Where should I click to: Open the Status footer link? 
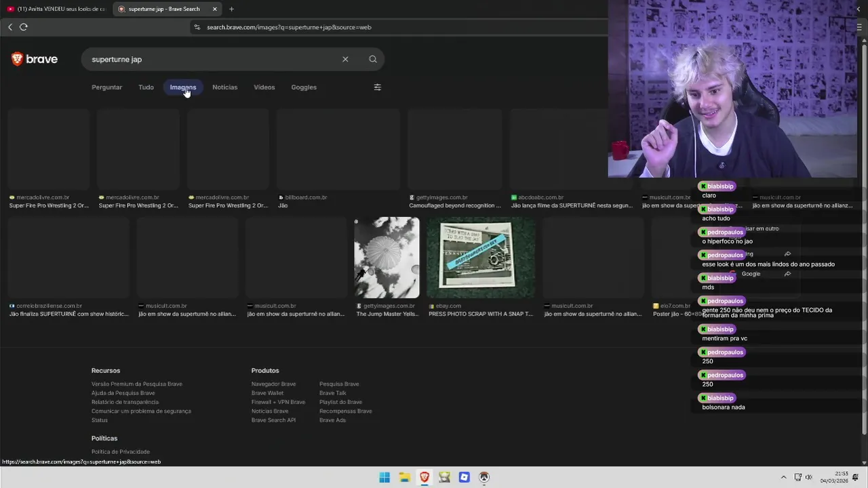[100, 420]
